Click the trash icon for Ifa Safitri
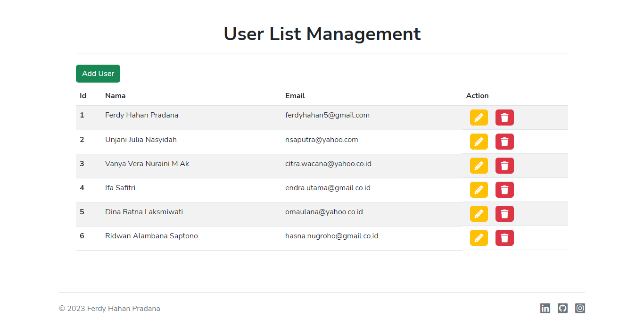Screen dimensions: 644x336 point(504,190)
